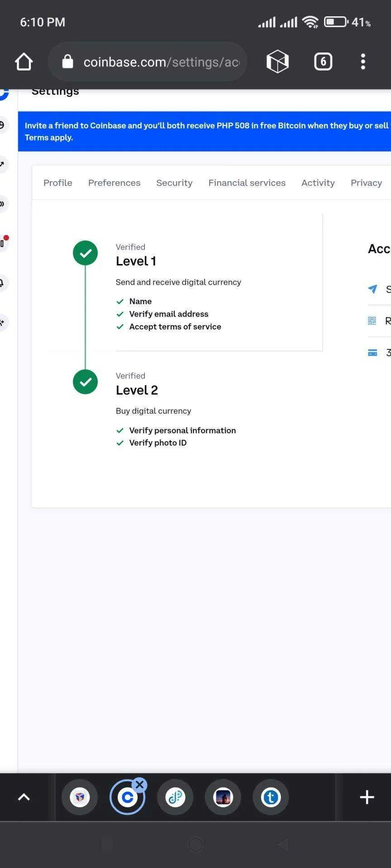391x868 pixels.
Task: Click the 'Buy digital currency' text
Action: tap(153, 411)
